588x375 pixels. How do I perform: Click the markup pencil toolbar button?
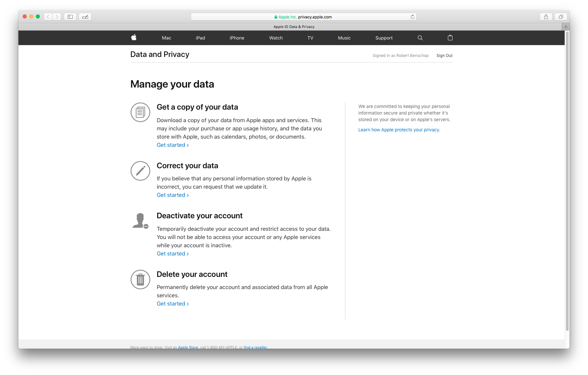[85, 17]
